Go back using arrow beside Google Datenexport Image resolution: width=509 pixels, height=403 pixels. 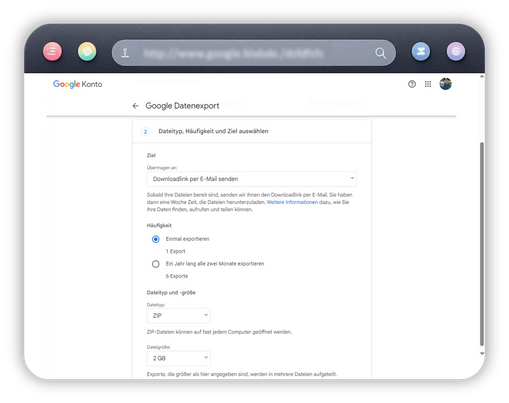tap(135, 106)
